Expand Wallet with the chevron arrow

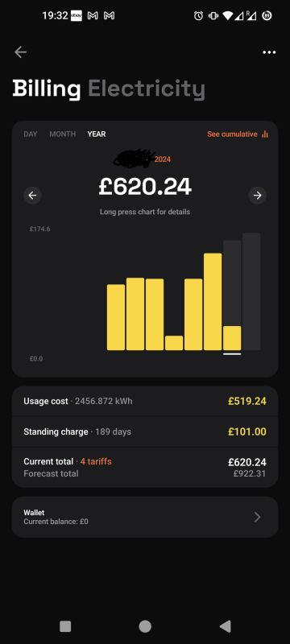258,517
